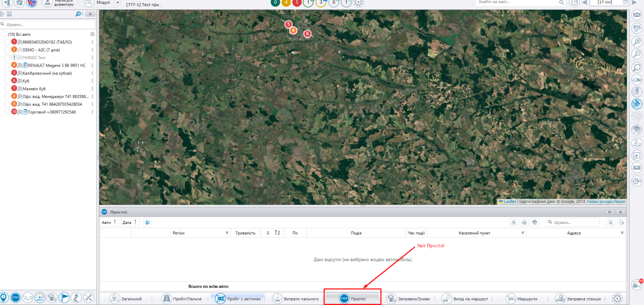Click the location pin icon bottom left
The width and height of the screenshot is (644, 305).
(4, 297)
